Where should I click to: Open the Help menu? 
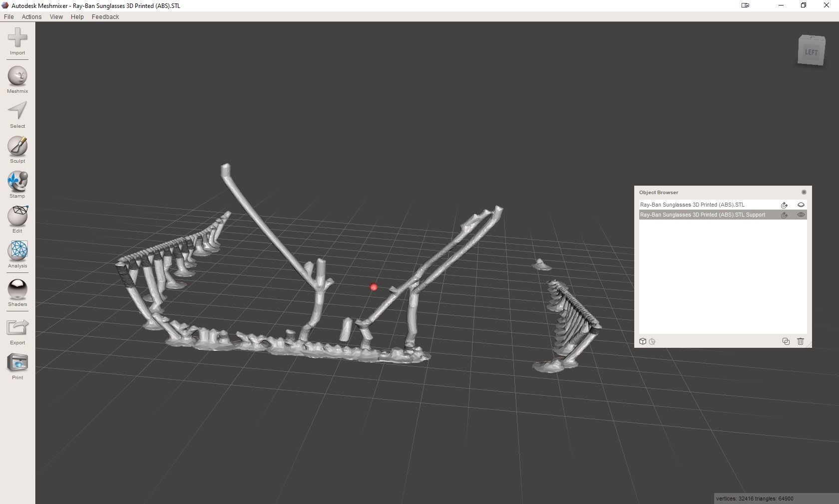(77, 16)
